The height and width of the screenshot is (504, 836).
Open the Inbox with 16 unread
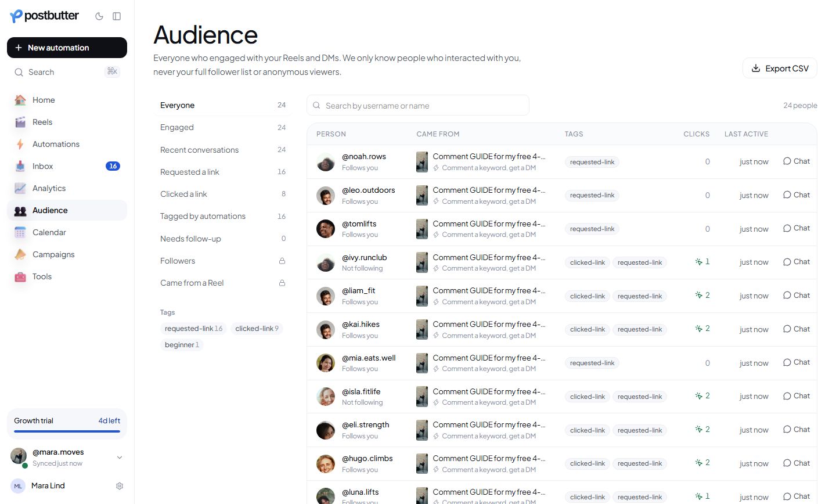(x=67, y=166)
